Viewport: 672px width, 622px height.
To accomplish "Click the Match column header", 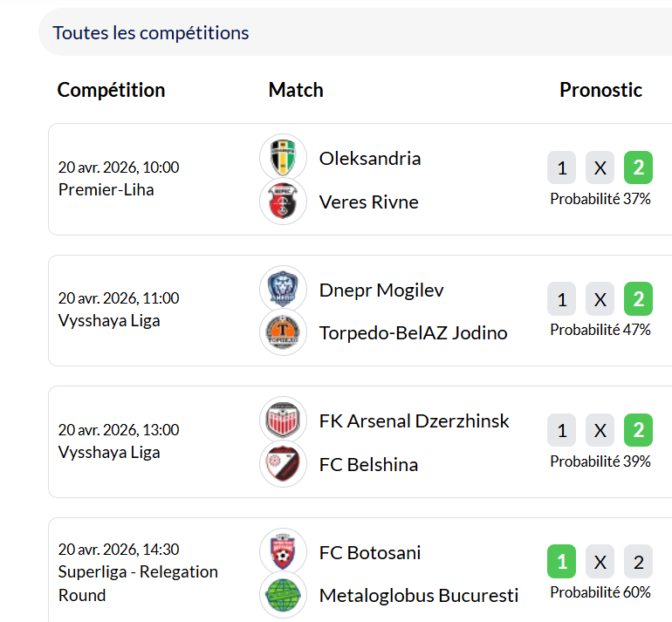I will [x=296, y=90].
